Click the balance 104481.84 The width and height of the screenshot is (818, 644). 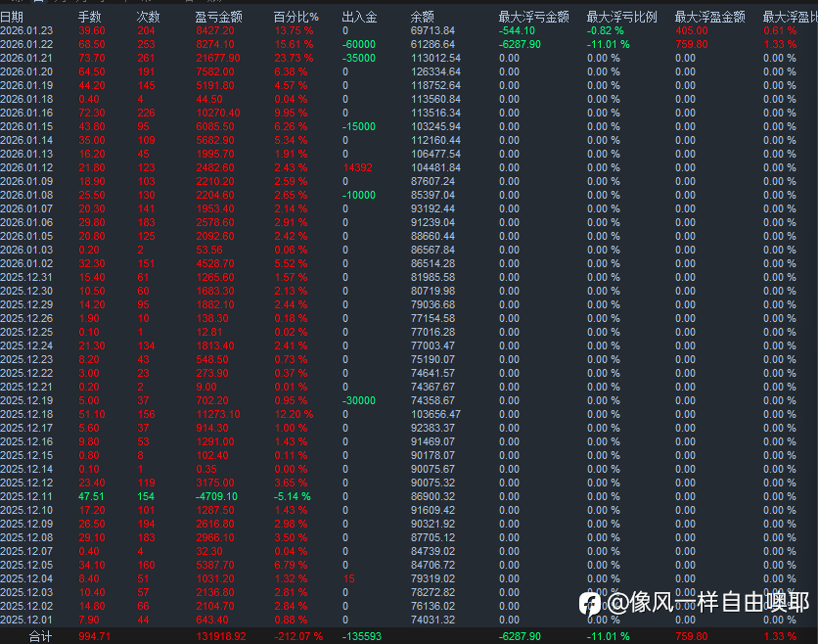tap(435, 167)
